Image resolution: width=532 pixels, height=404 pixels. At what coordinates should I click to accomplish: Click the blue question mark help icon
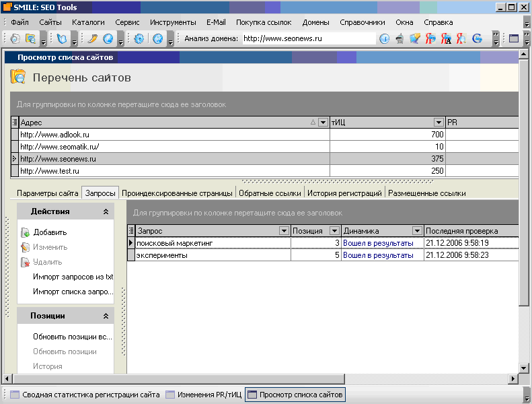[158, 38]
